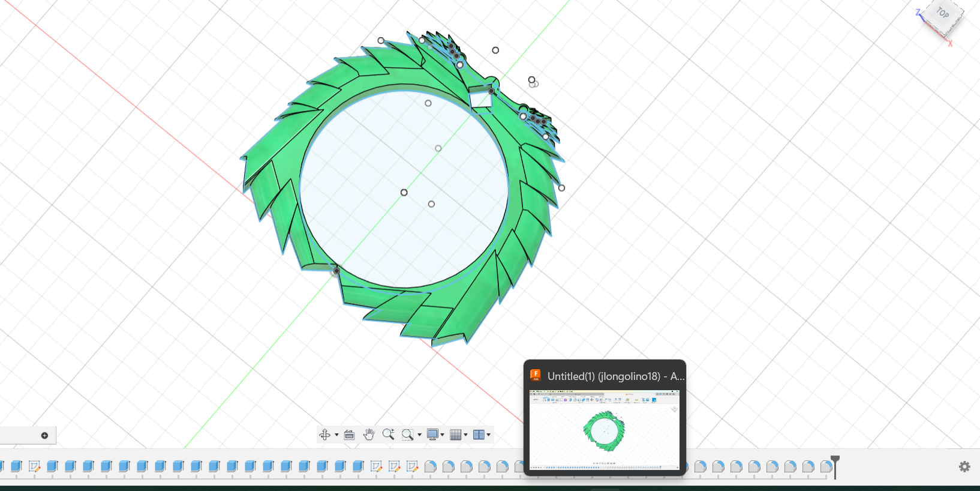This screenshot has height=491, width=980.
Task: Expand the Zoom Window dropdown arrow
Action: tap(419, 435)
